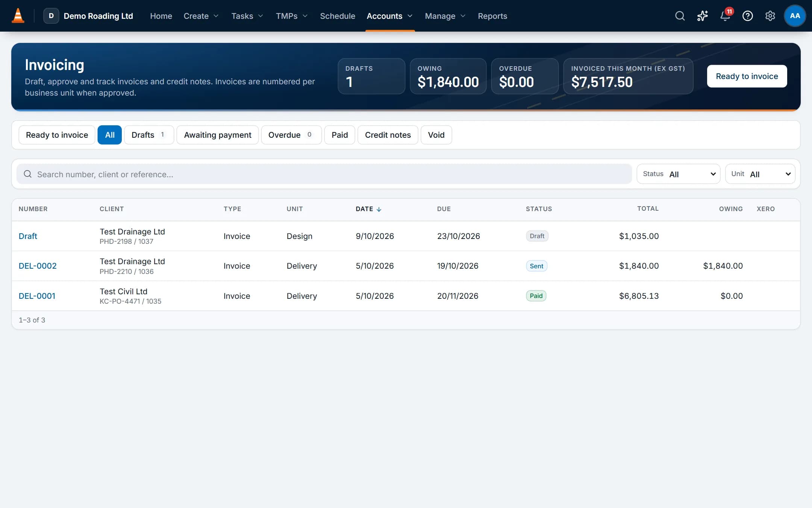This screenshot has width=812, height=508.
Task: Click reference PHD-2210 / 1036
Action: point(126,271)
